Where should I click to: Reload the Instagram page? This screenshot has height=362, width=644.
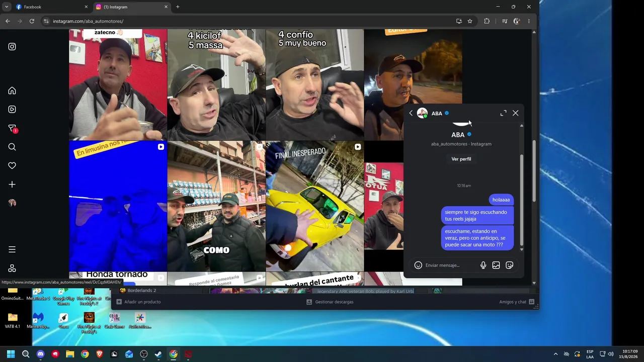coord(32,21)
